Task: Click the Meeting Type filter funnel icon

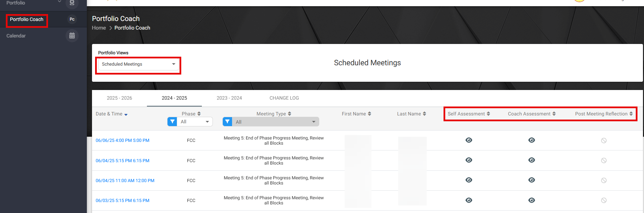Action: [x=227, y=122]
